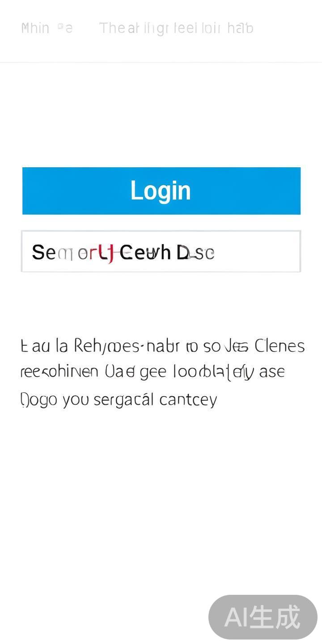322x644 pixels.
Task: Click 'Dogo you sergacál cantcey' text line
Action: pos(119,399)
